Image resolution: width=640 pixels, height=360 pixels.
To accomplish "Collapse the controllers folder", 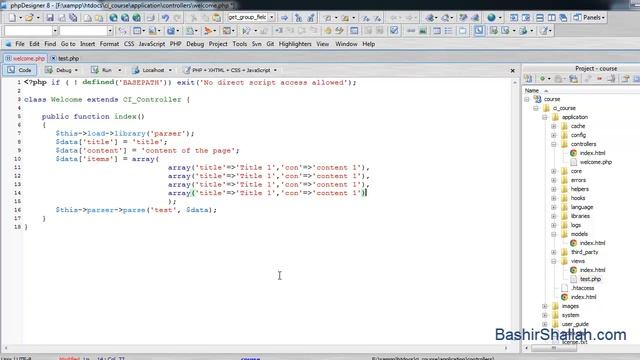I will pos(553,144).
